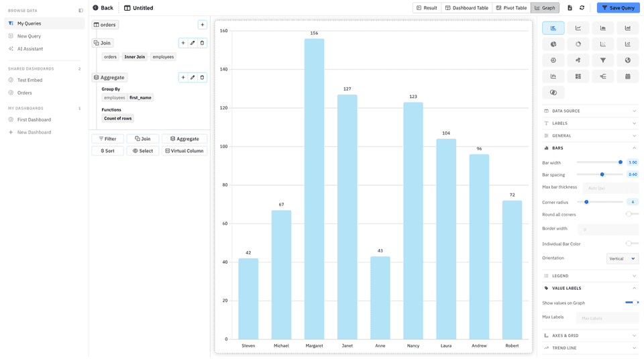Select the scatter plot chart type
The image size is (644, 359).
tap(603, 44)
